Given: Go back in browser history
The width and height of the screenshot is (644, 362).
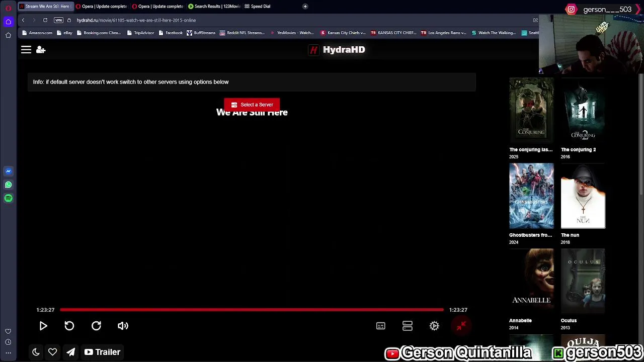Looking at the screenshot, I should [x=23, y=20].
